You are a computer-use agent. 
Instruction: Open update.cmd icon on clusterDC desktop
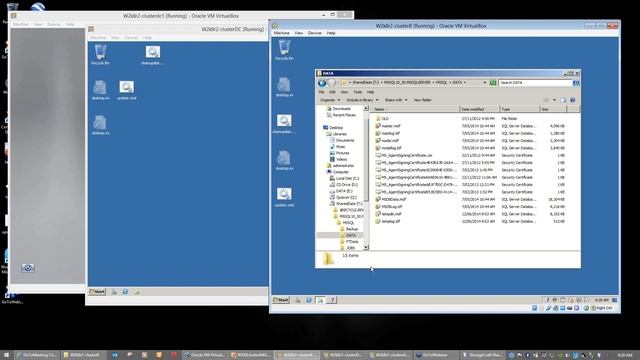[127, 90]
